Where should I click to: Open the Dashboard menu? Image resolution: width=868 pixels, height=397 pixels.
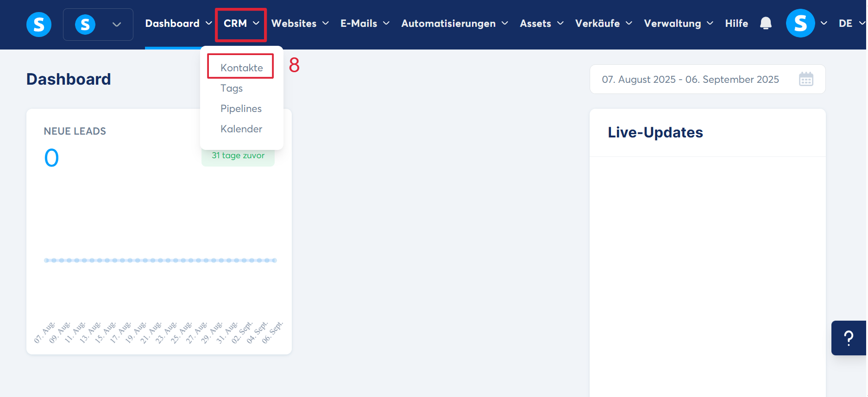(178, 23)
